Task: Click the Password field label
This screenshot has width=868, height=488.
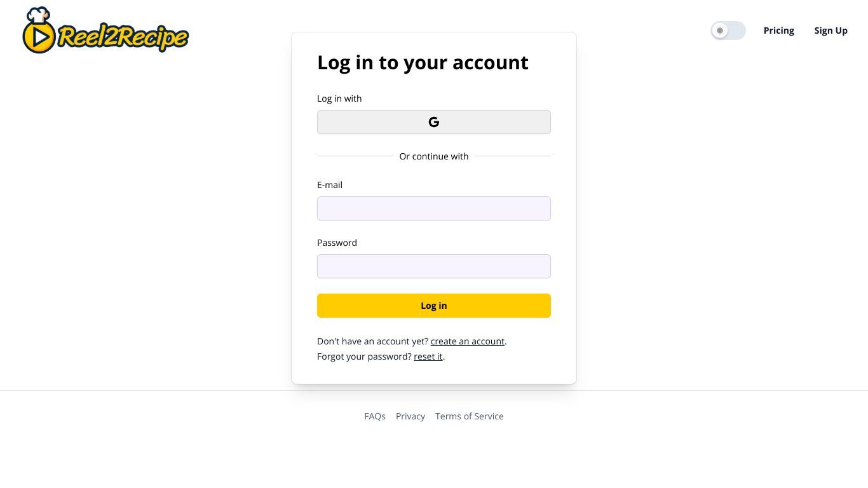Action: (337, 243)
